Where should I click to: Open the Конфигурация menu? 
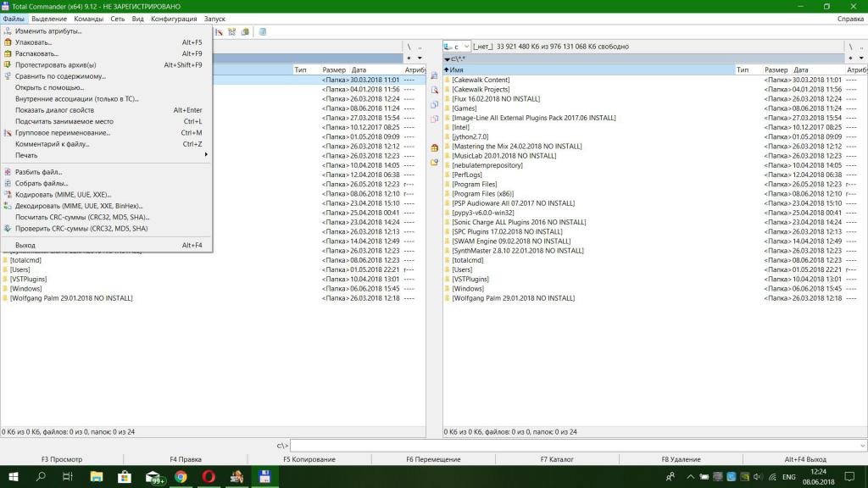(x=174, y=19)
